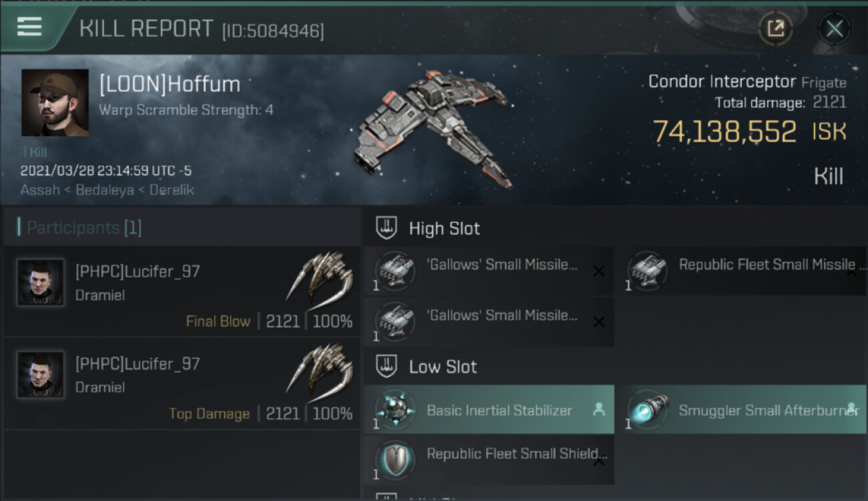Viewport: 868px width, 501px height.
Task: Click the [LOON]Hoffum pilot name
Action: (170, 85)
